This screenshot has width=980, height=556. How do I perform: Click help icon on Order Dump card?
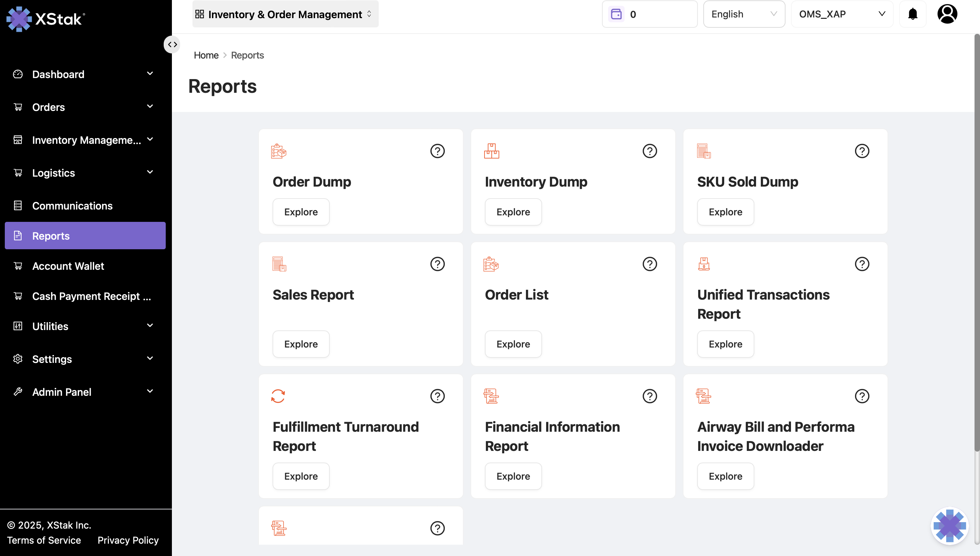[x=437, y=151]
